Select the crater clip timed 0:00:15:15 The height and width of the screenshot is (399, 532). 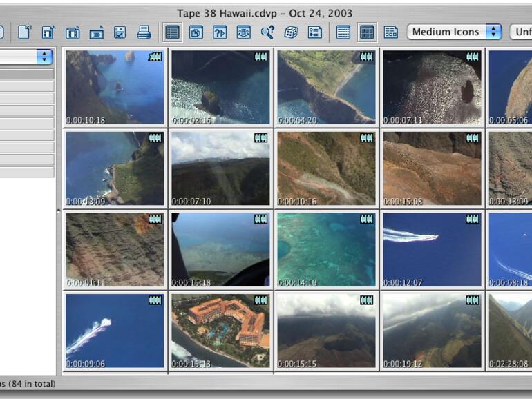pos(326,331)
